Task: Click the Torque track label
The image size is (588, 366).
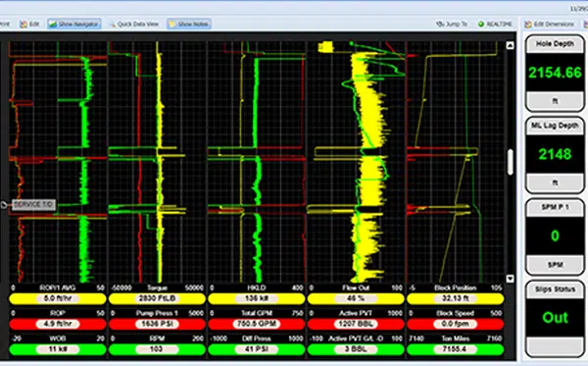Action: point(157,288)
